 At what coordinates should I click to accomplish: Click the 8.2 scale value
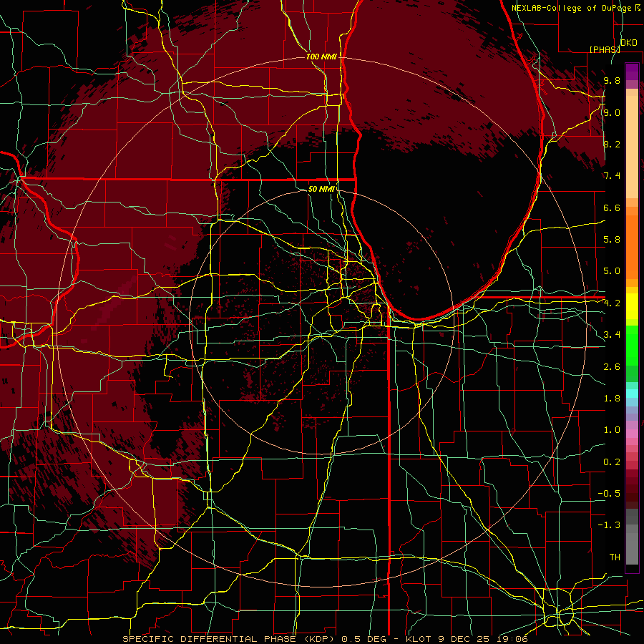[x=612, y=144]
